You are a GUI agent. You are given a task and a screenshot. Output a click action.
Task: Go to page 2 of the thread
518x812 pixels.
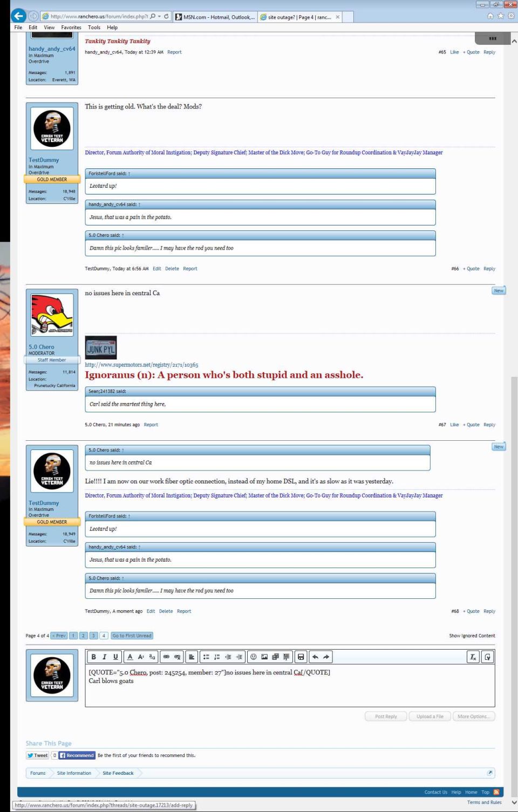coord(84,636)
